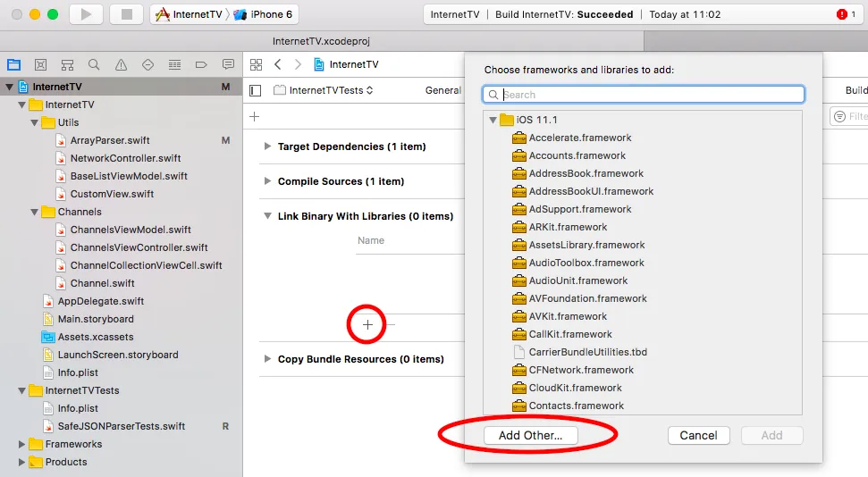Open the Source Control navigator
This screenshot has width=868, height=477.
point(40,64)
